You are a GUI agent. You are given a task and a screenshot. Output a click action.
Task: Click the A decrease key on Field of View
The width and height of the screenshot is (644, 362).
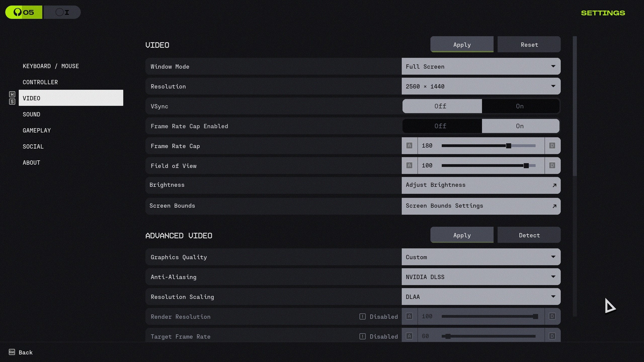409,165
